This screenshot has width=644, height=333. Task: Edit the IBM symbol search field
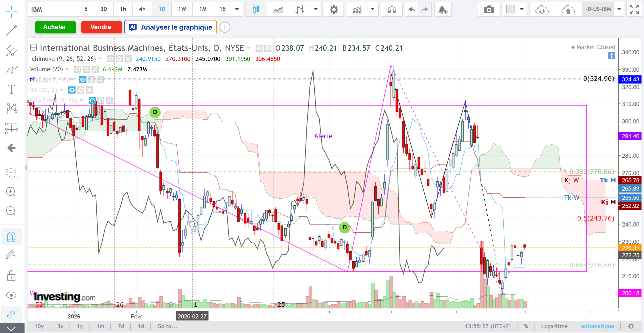[x=52, y=10]
